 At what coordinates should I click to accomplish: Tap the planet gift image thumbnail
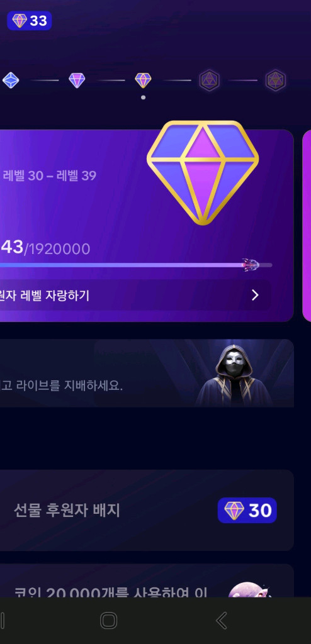coord(248,589)
